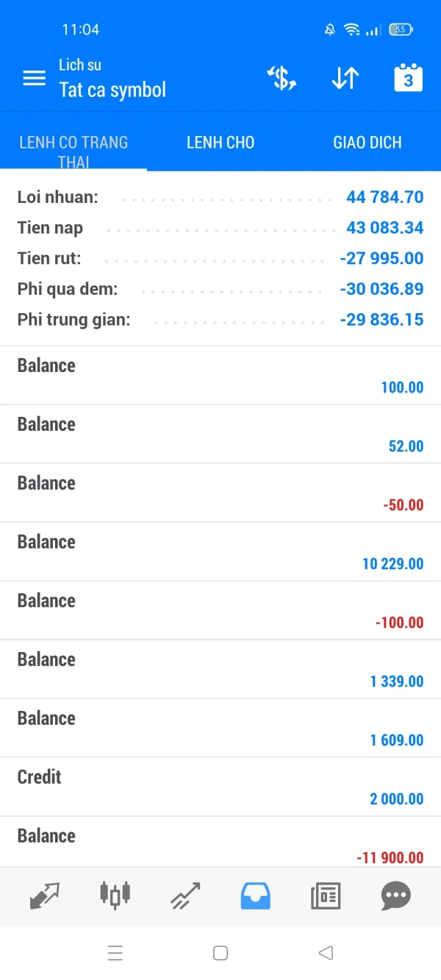The height and width of the screenshot is (980, 441).
Task: Open the calendar date range icon
Action: click(x=408, y=79)
